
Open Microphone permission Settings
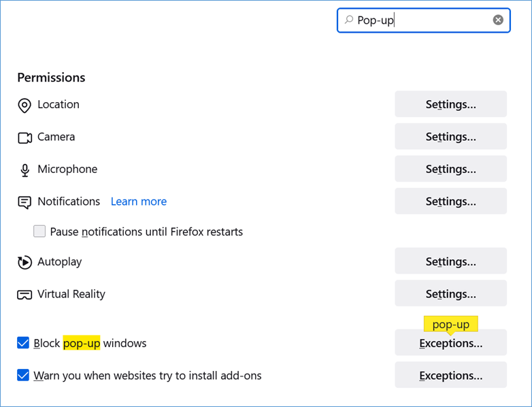(x=450, y=169)
